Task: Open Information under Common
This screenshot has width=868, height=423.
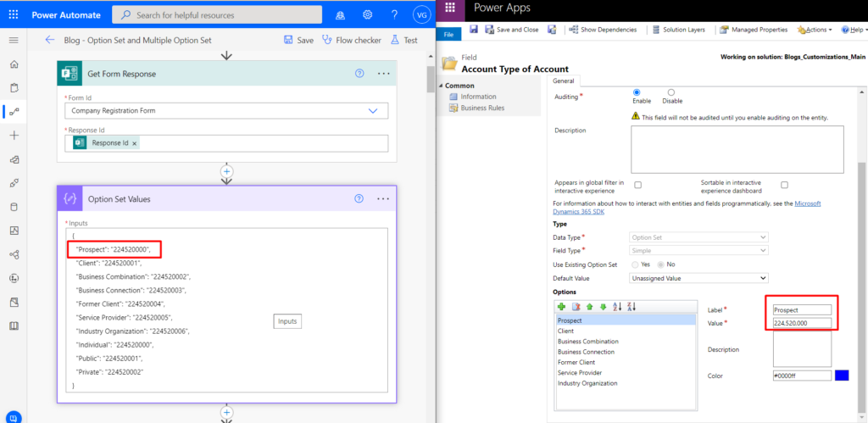Action: pos(478,97)
